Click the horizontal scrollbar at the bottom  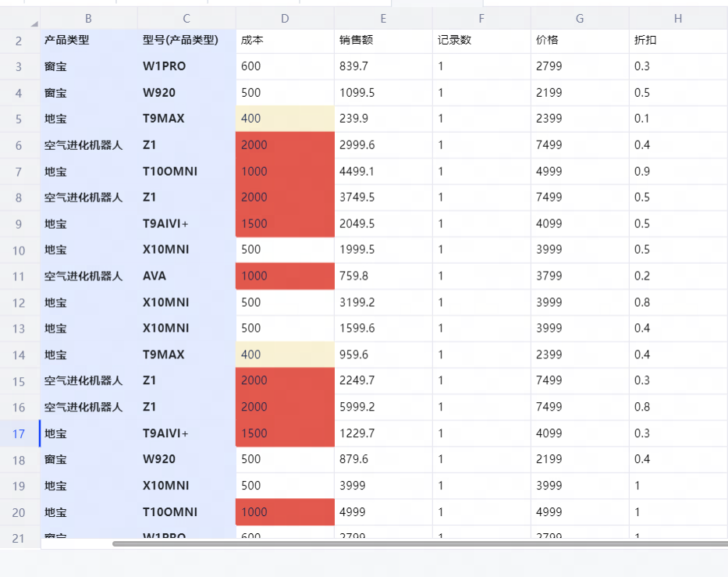coord(420,543)
